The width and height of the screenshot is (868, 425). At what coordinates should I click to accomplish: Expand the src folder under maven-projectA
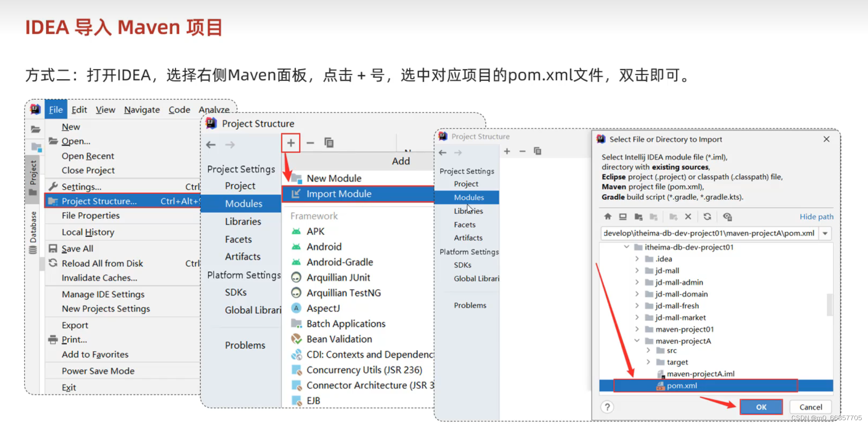click(649, 350)
